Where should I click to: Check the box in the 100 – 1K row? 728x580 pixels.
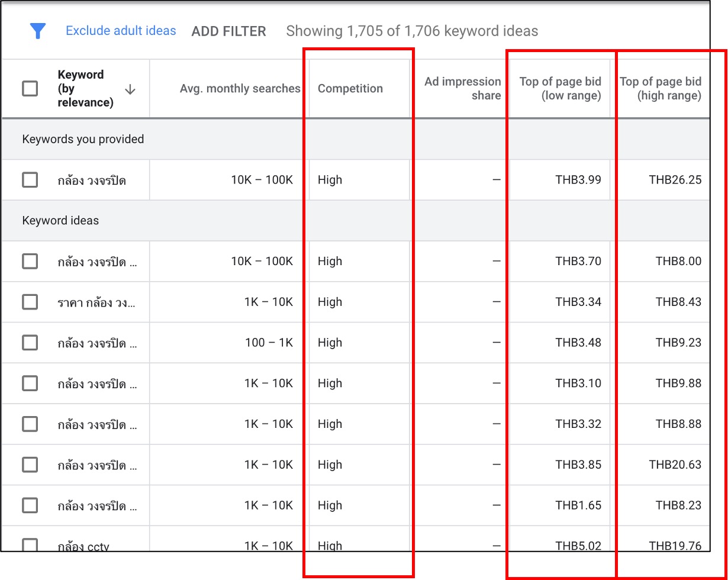(x=30, y=343)
